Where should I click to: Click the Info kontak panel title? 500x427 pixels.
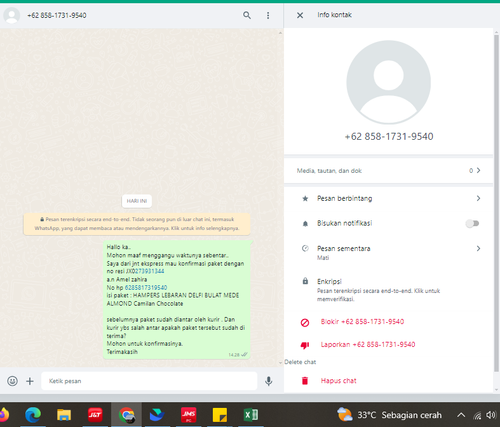[x=334, y=15]
